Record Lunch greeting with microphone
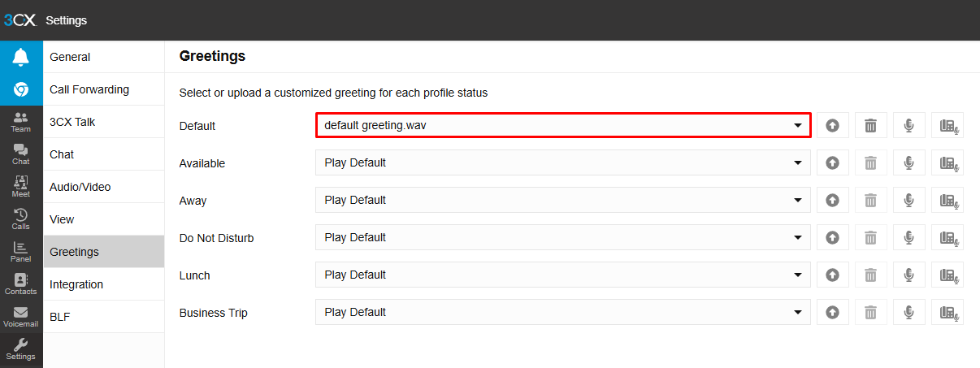Screen dimensions: 980x368 [909, 275]
